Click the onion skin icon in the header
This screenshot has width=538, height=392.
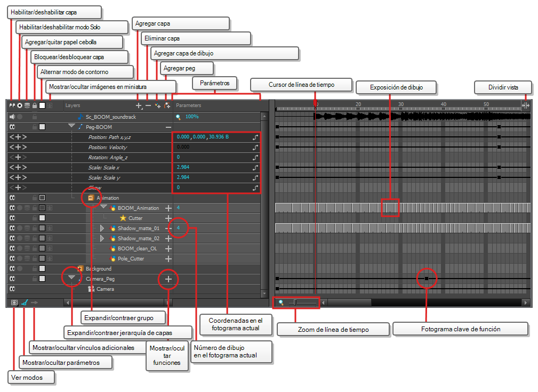click(x=27, y=105)
